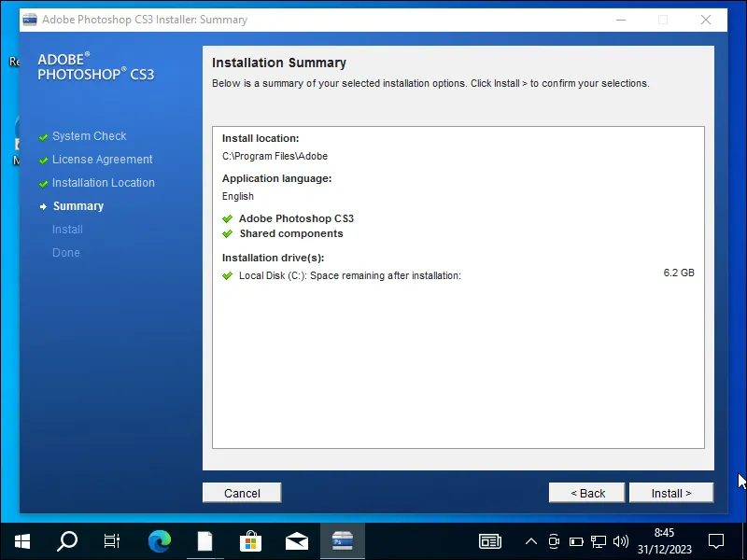Viewport: 747px width, 560px height.
Task: Click the Photoshop installer taskbar icon
Action: pyautogui.click(x=342, y=540)
